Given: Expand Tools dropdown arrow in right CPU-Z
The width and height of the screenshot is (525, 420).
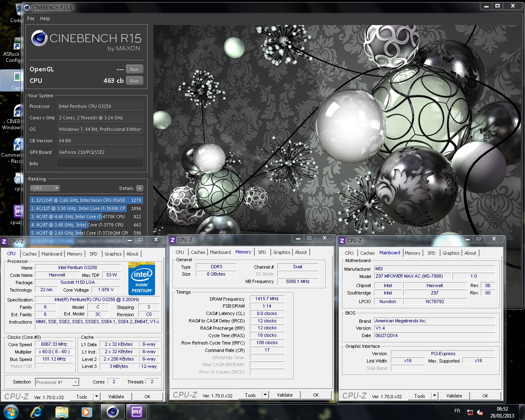Looking at the screenshot, I should click(435, 396).
